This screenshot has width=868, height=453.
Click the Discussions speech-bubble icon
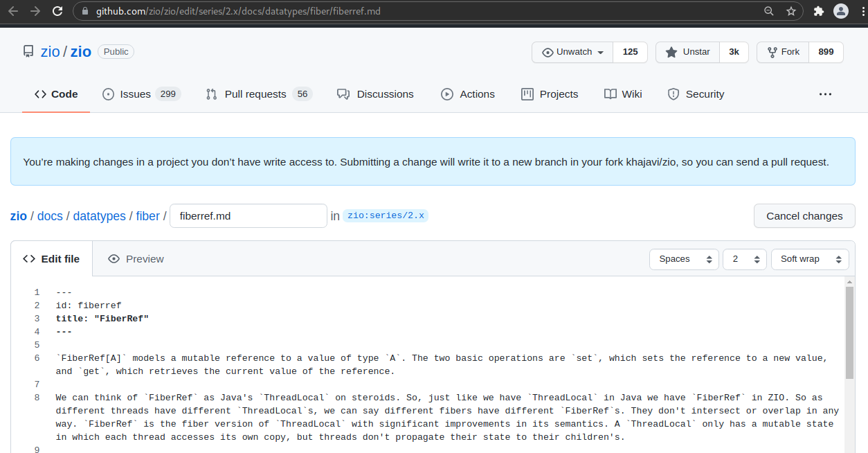click(343, 94)
